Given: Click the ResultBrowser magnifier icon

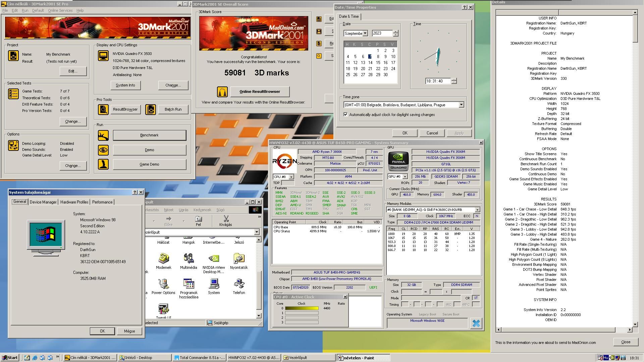Looking at the screenshot, I should pyautogui.click(x=103, y=109).
